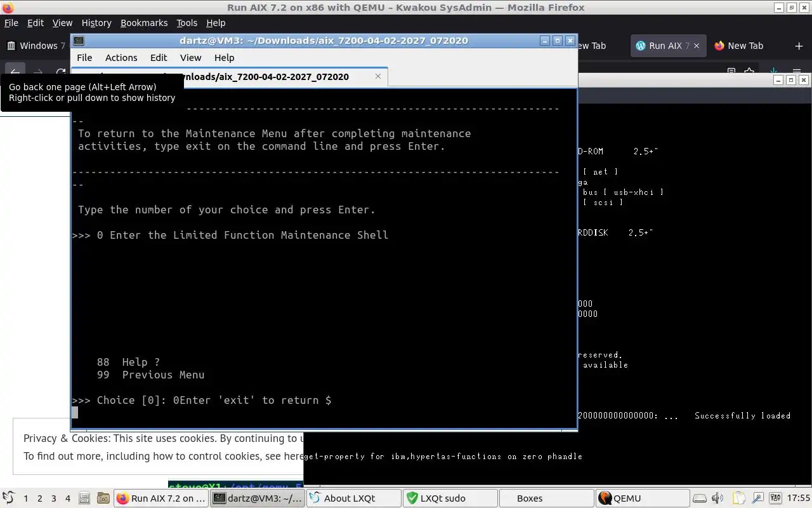Click the screen magnifier tray icon

tap(758, 498)
